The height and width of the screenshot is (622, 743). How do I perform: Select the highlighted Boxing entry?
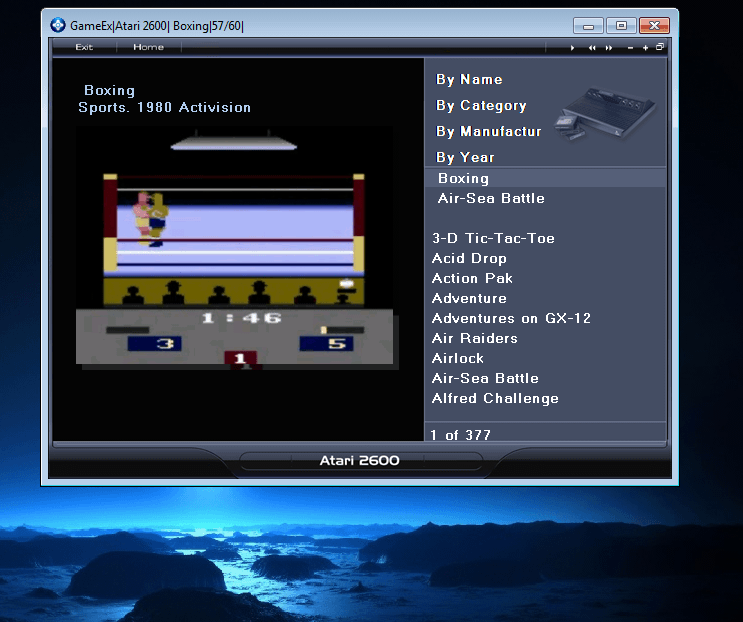tap(463, 178)
